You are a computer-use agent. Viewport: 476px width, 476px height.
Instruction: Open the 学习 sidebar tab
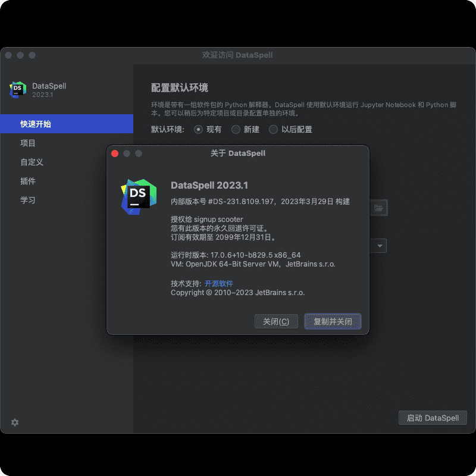(x=67, y=200)
